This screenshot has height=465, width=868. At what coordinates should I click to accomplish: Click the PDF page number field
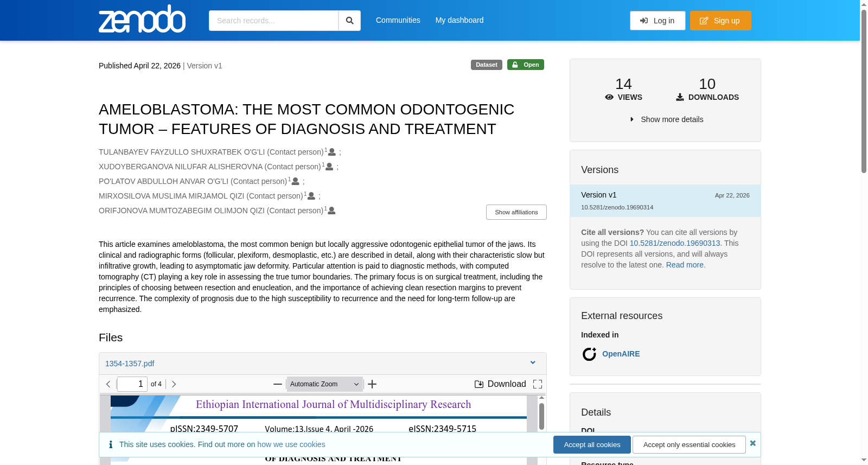click(x=132, y=384)
